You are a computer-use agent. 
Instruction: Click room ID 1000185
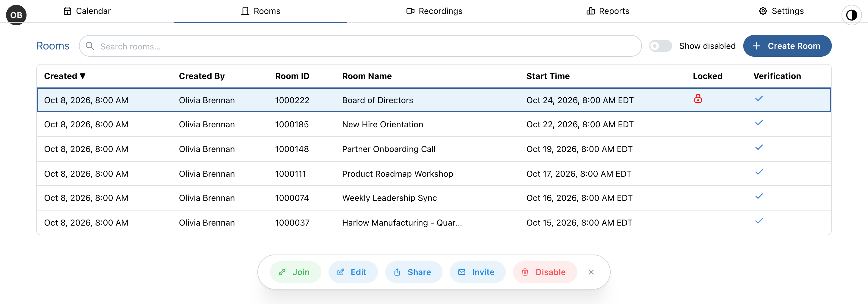292,124
